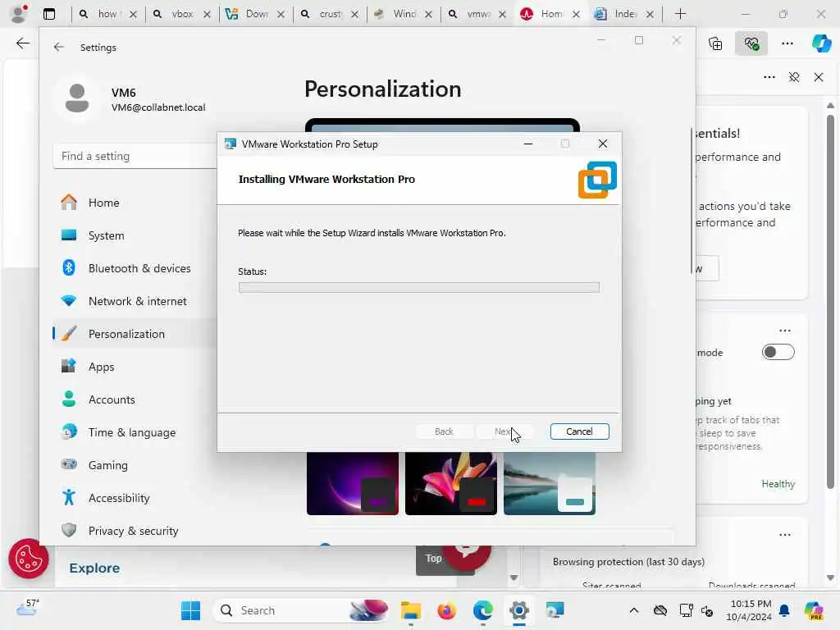Open the Apps settings page
840x630 pixels.
[x=135, y=367]
